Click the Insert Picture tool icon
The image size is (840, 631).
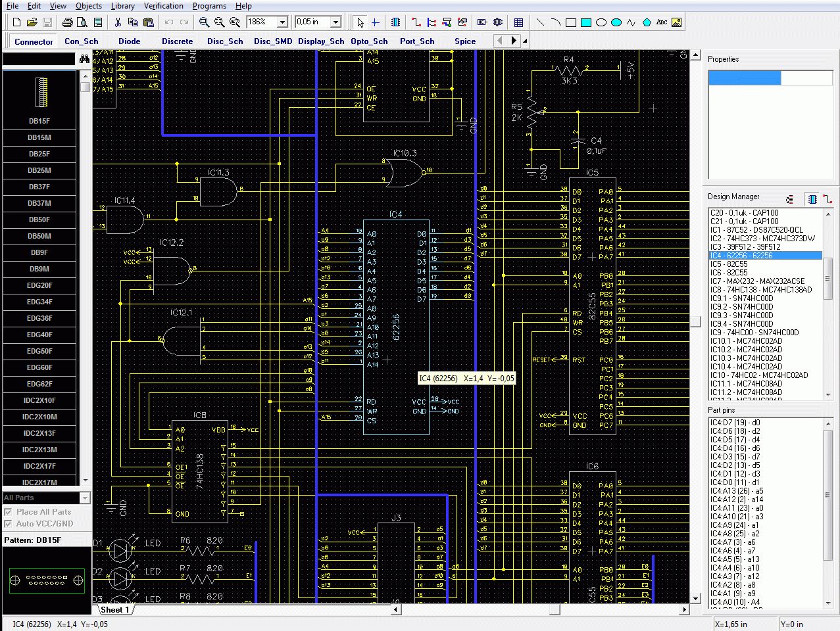point(676,22)
